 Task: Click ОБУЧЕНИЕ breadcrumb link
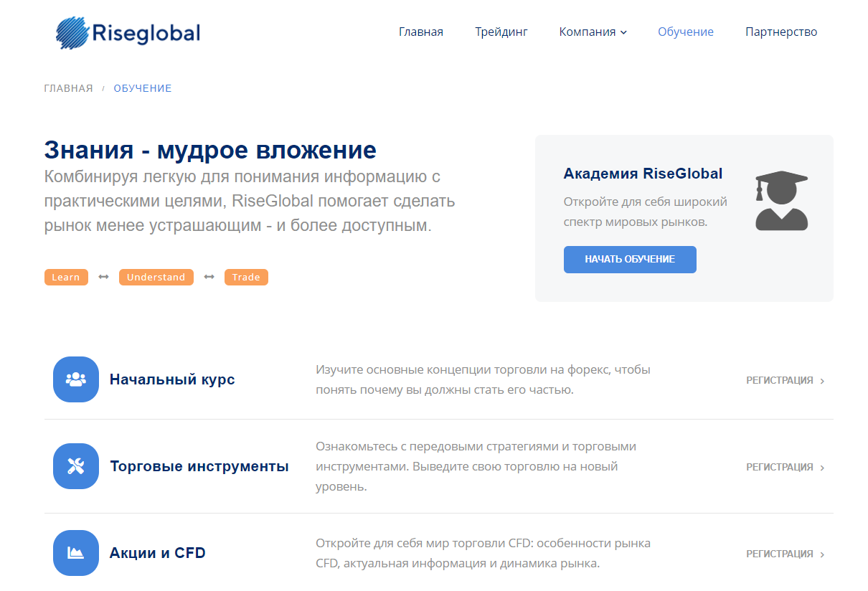[x=143, y=88]
